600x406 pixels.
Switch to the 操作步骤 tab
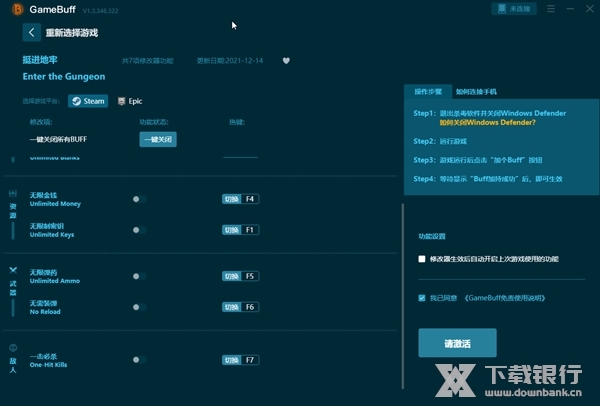(x=428, y=91)
